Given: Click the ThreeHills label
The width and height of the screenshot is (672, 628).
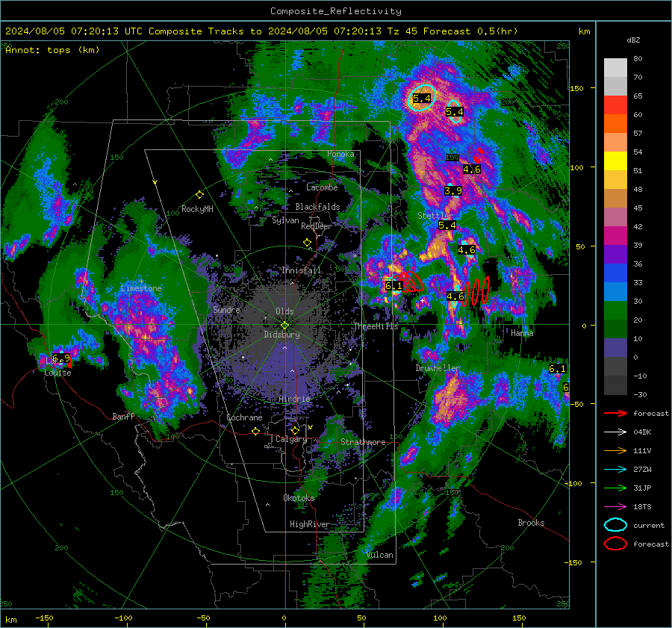Looking at the screenshot, I should pyautogui.click(x=376, y=326).
